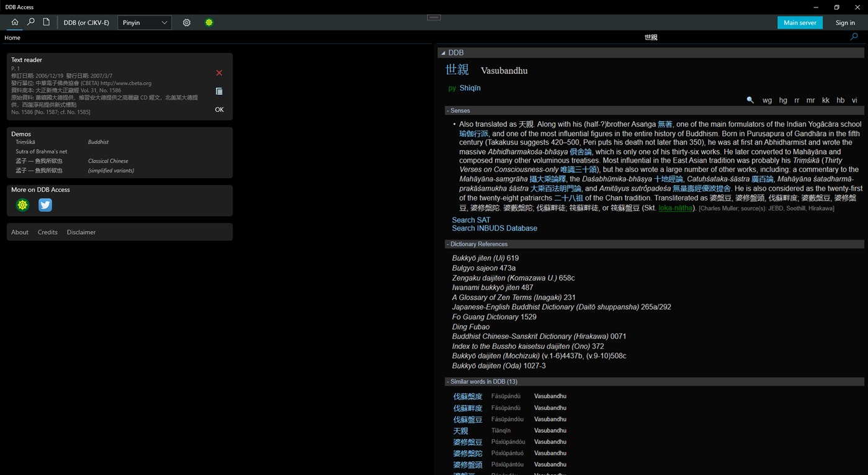Screen dimensions: 868x475
Task: Open settings with the gear icon
Action: (186, 22)
